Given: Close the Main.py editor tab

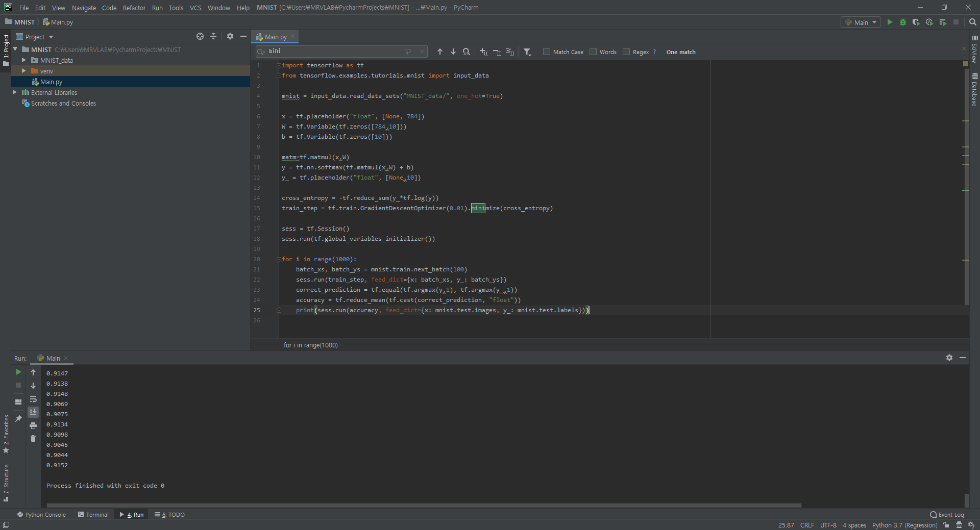Looking at the screenshot, I should tap(292, 37).
